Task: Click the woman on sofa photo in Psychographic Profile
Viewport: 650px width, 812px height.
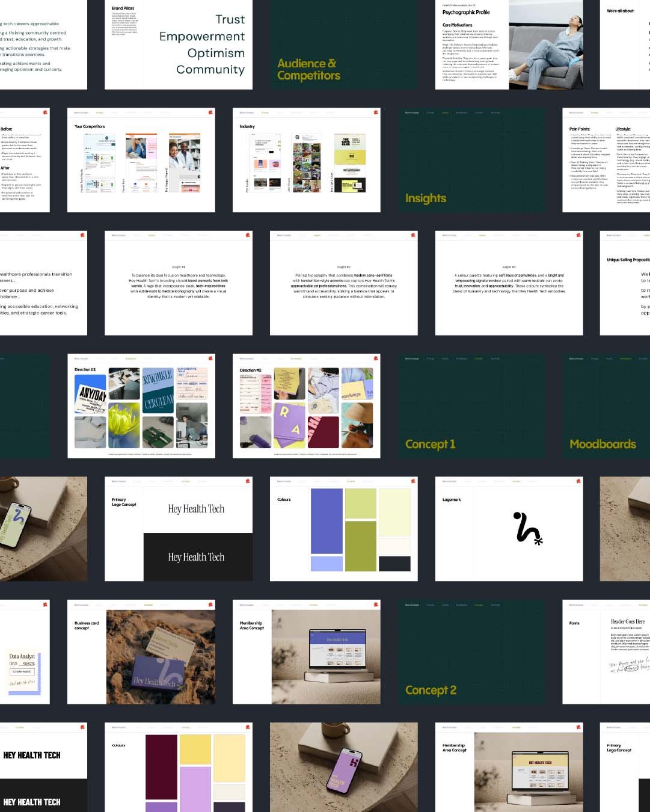Action: point(546,45)
